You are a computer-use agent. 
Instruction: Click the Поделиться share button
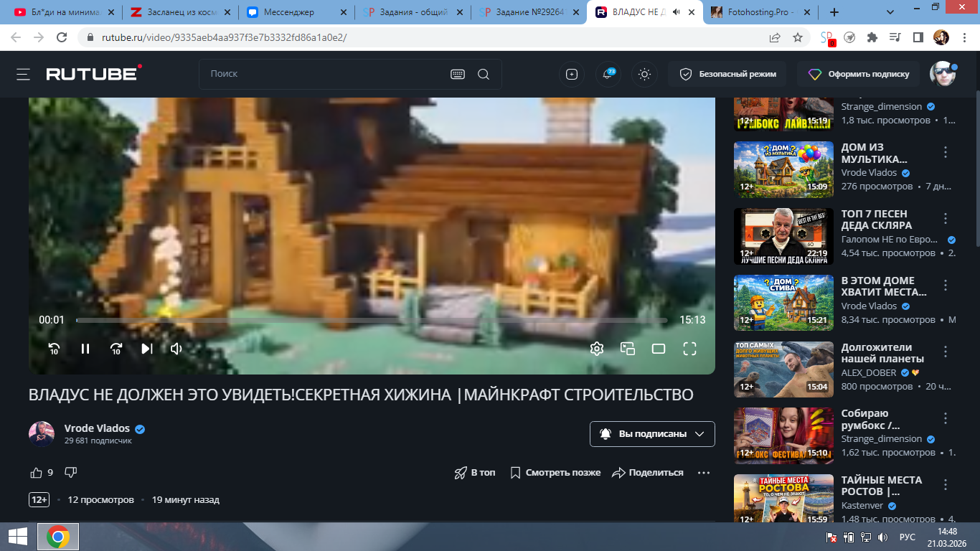648,473
